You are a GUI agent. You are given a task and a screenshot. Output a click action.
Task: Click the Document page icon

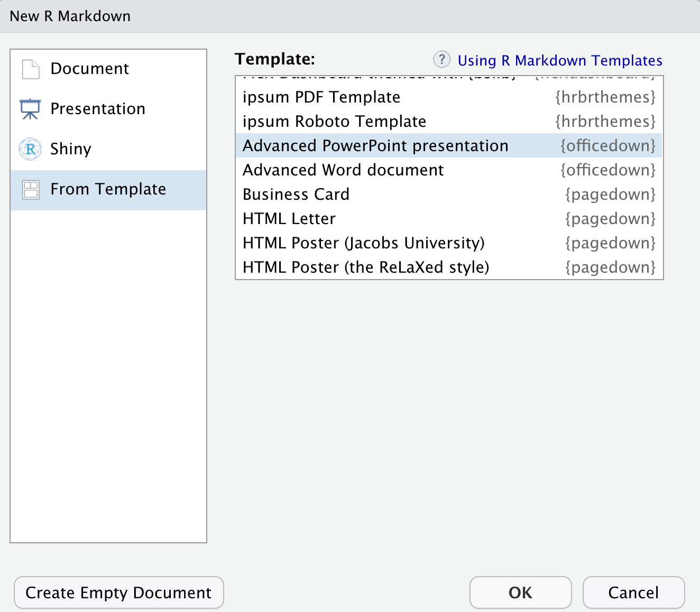pos(31,69)
